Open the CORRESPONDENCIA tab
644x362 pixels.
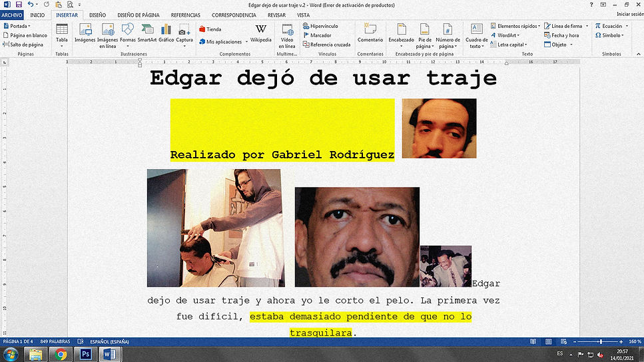coord(234,15)
